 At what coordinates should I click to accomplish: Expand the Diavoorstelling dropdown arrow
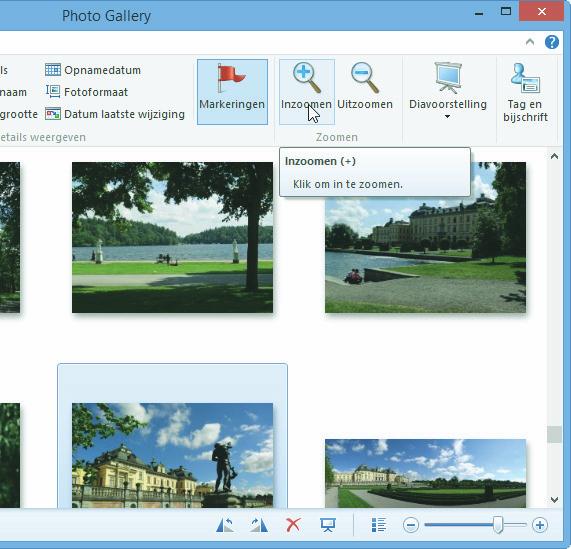point(448,116)
